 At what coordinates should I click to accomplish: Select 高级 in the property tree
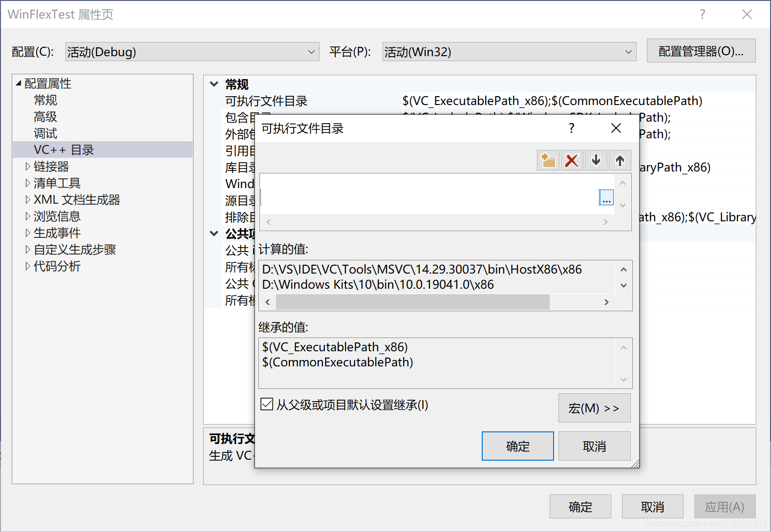pos(45,117)
